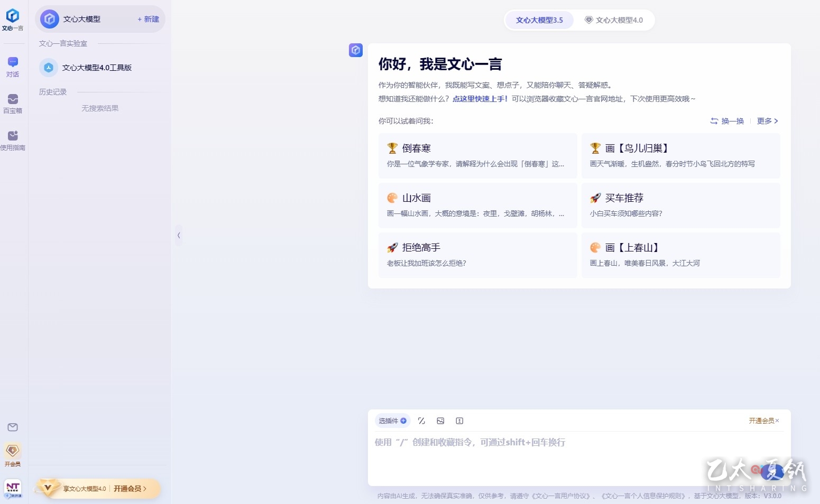This screenshot has height=504, width=820.
Task: Switch to the 文心大模型4.0 tab
Action: click(614, 20)
